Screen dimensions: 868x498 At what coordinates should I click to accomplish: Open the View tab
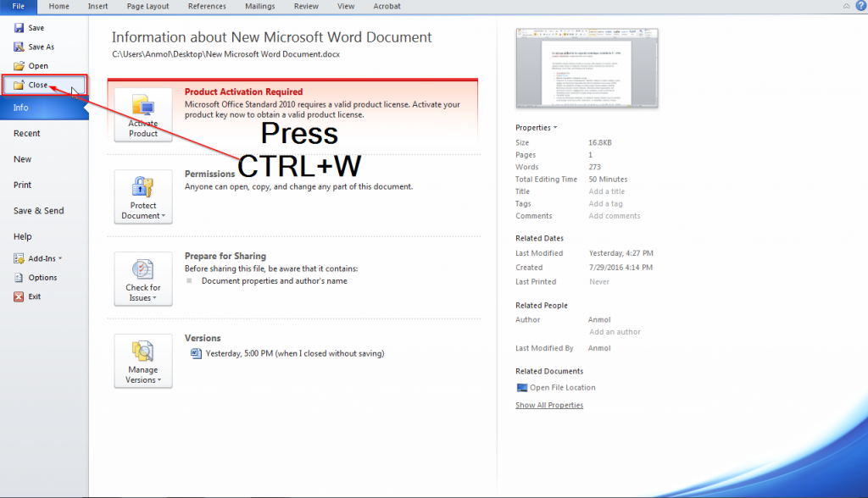[346, 7]
